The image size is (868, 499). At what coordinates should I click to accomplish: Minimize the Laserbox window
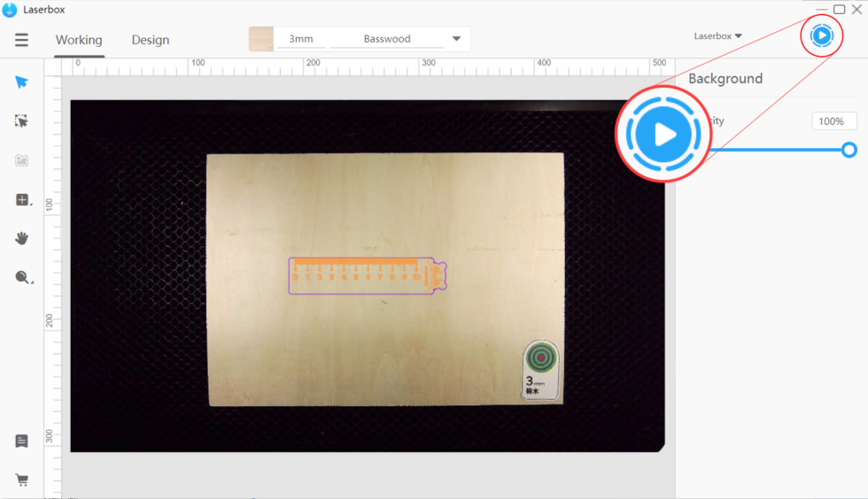click(x=822, y=10)
